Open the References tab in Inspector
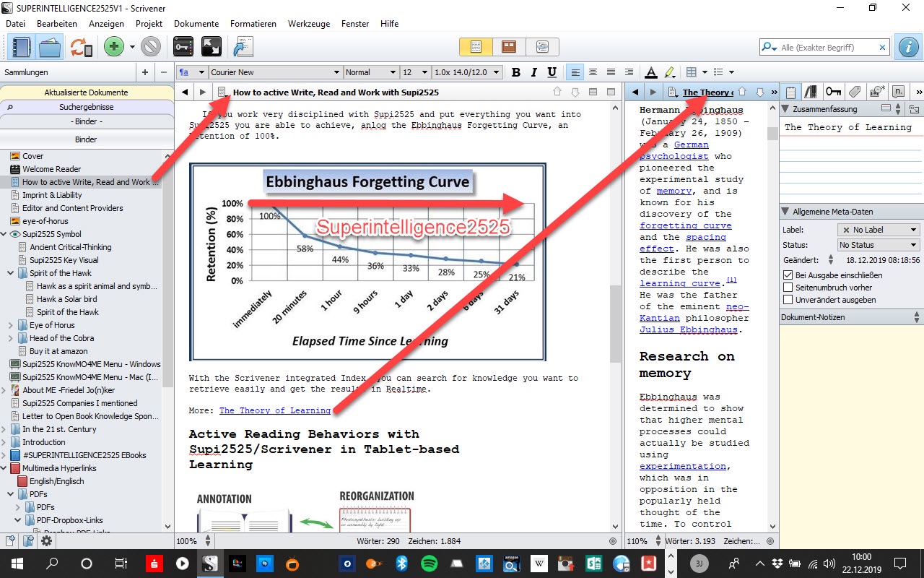This screenshot has height=578, width=924. [811, 92]
